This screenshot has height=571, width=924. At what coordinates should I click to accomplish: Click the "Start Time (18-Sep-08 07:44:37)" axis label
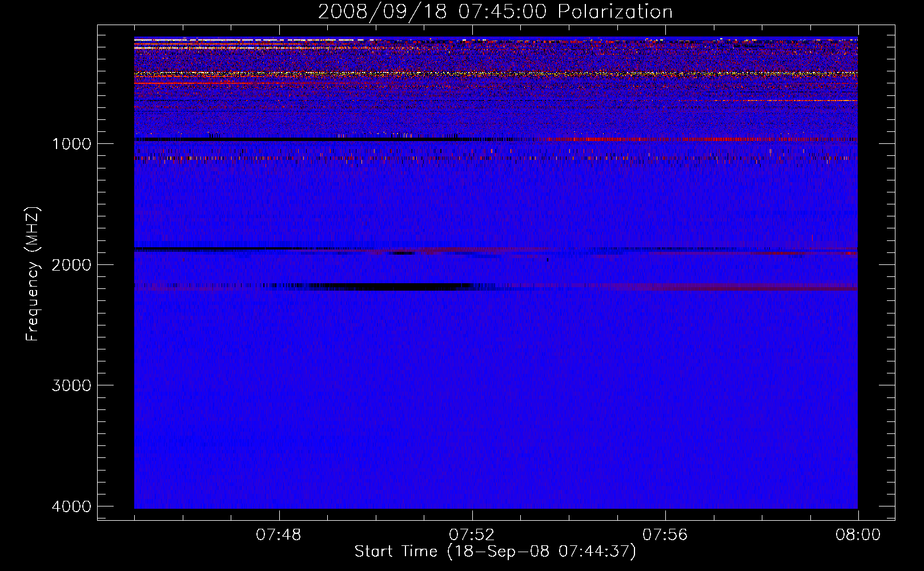(495, 552)
